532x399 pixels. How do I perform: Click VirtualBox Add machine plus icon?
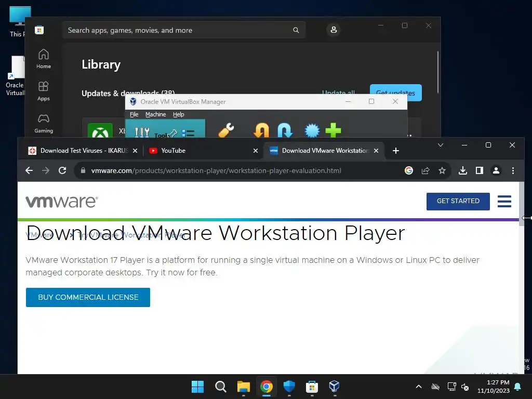click(x=333, y=130)
